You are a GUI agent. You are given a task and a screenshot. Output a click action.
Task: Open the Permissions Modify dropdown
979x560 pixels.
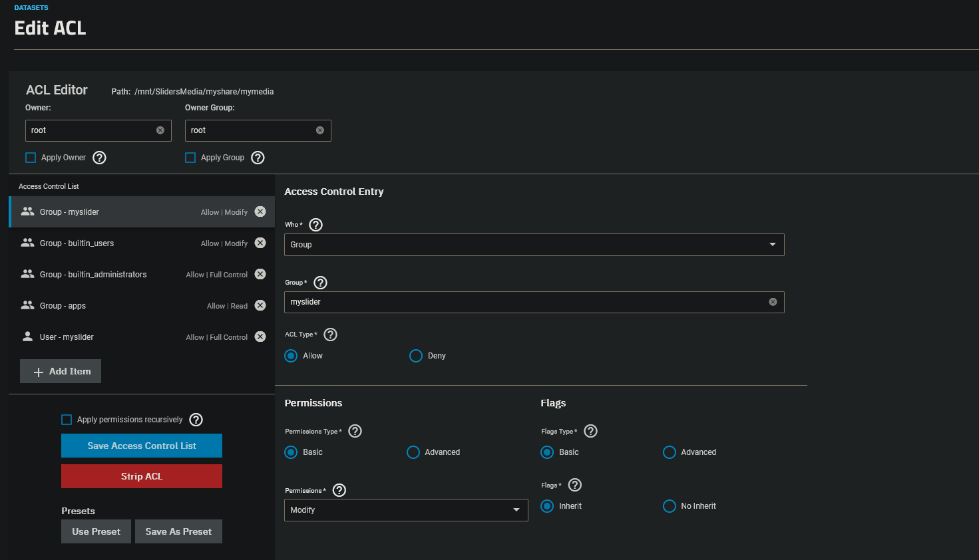[x=406, y=510]
